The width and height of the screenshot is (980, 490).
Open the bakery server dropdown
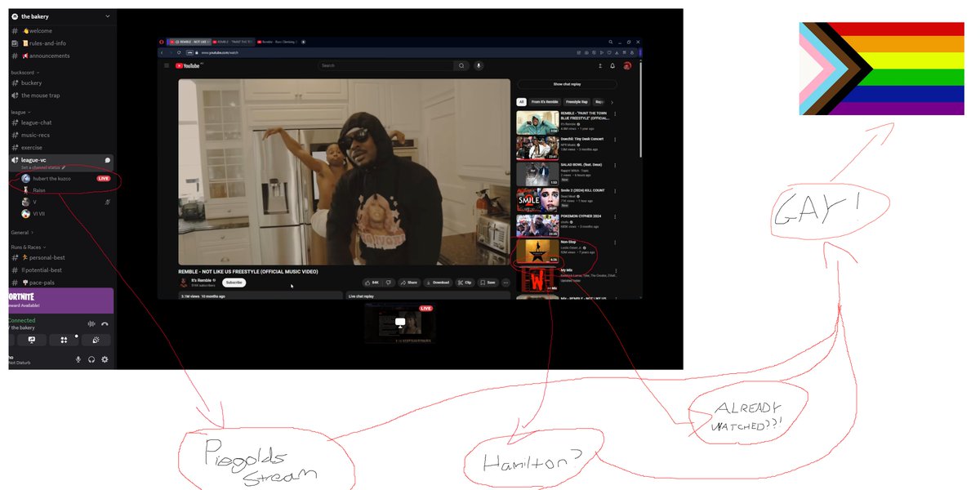click(108, 16)
